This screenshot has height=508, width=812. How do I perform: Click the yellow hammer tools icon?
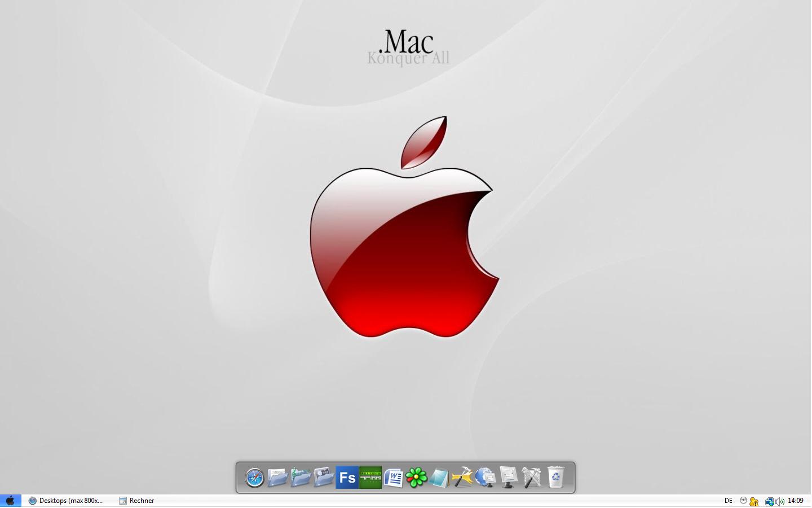click(x=462, y=478)
